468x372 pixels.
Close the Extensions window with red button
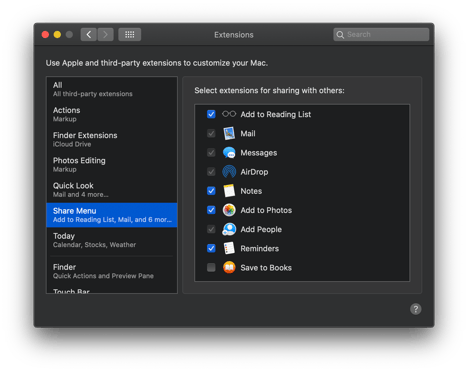coord(45,34)
